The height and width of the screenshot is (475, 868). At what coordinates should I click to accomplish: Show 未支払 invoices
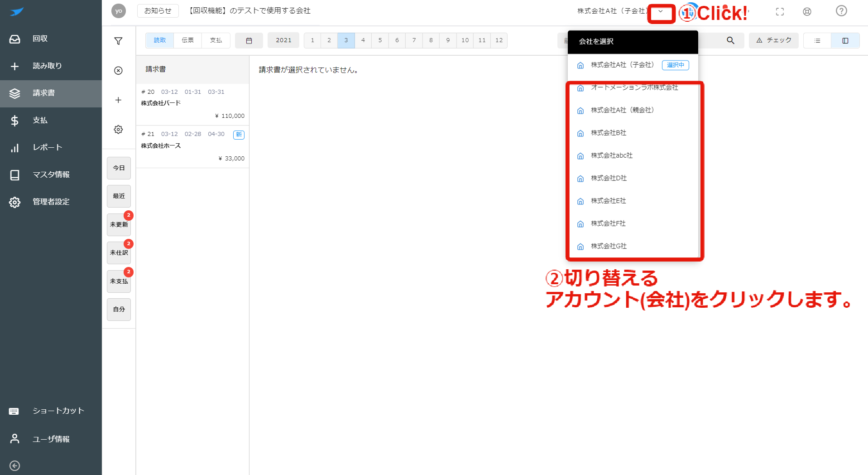coord(119,281)
